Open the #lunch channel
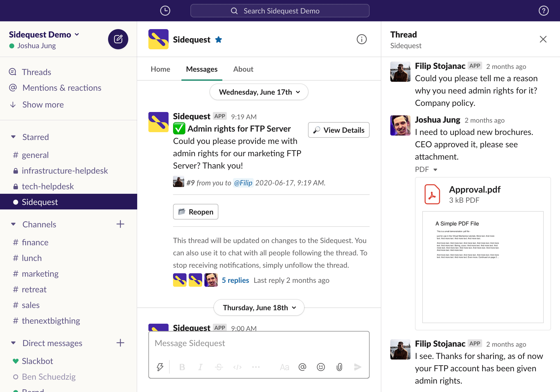This screenshot has width=560, height=392. coord(69,258)
